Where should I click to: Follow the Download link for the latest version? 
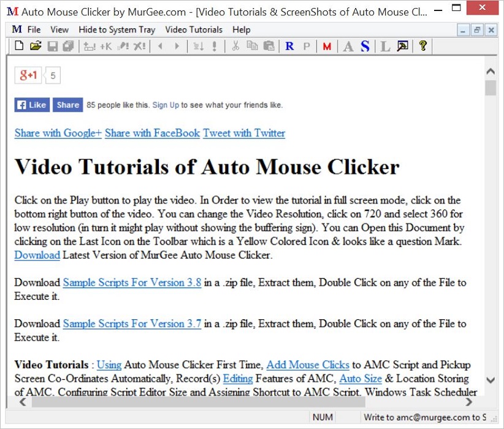click(37, 255)
